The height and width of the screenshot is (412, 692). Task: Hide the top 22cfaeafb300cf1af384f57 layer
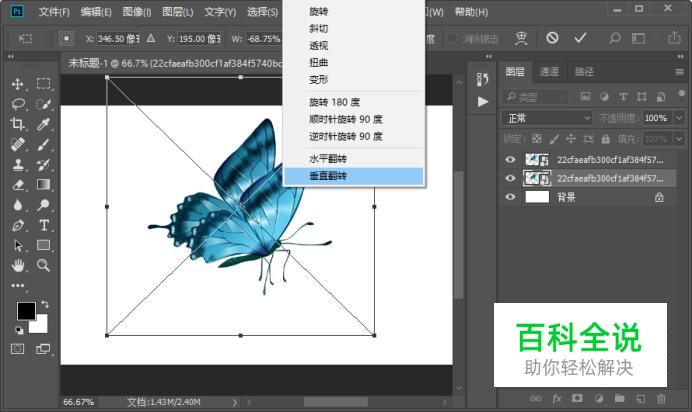pyautogui.click(x=510, y=160)
